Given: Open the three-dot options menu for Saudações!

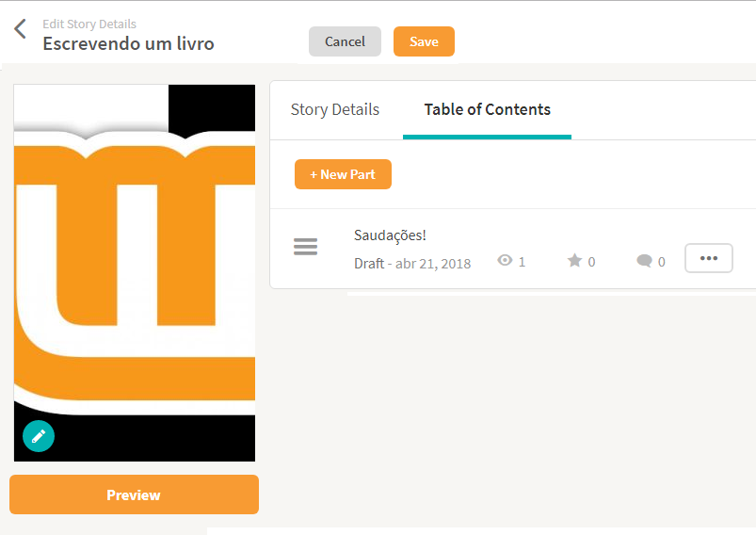Looking at the screenshot, I should pyautogui.click(x=708, y=258).
